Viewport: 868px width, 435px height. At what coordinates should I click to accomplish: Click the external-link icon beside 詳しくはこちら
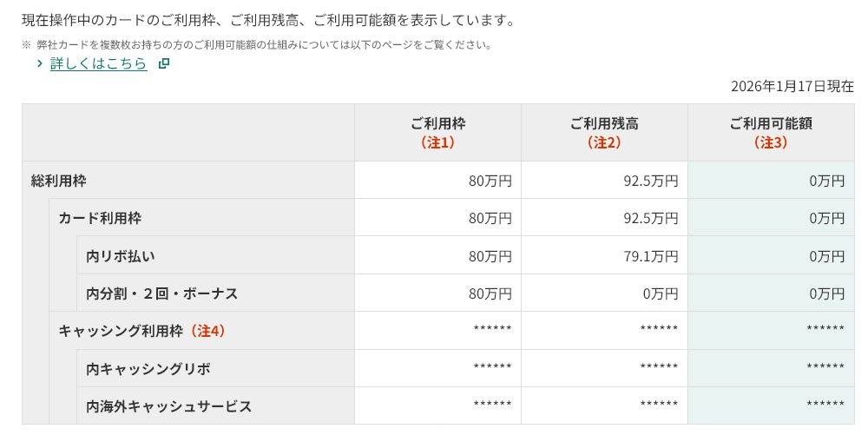[163, 63]
